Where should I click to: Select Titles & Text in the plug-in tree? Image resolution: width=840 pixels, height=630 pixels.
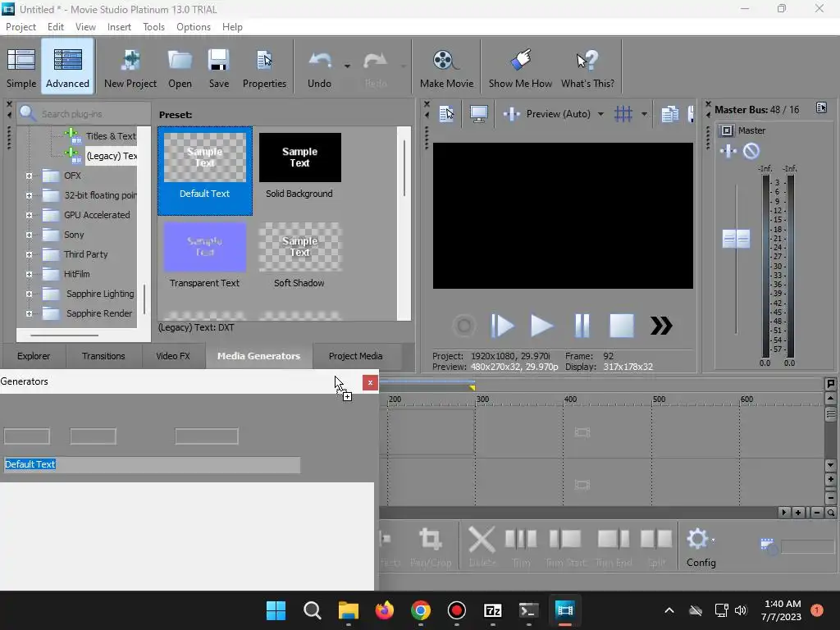point(111,136)
